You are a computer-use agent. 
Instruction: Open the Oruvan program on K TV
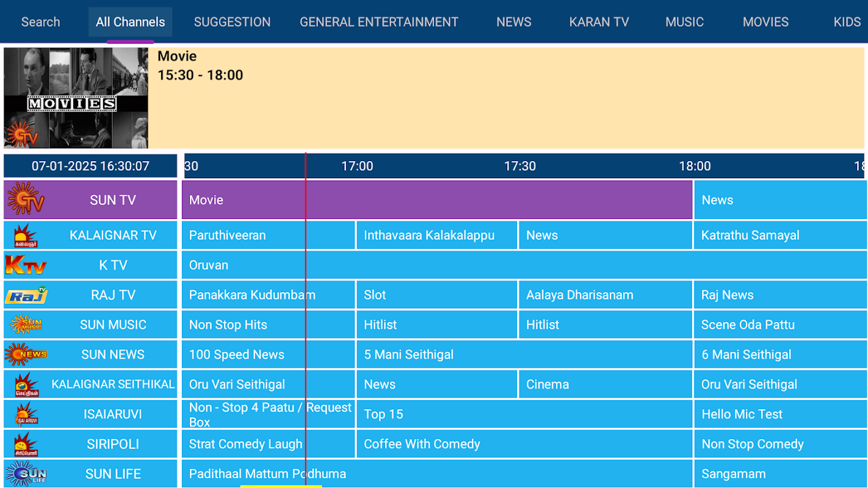pos(524,265)
